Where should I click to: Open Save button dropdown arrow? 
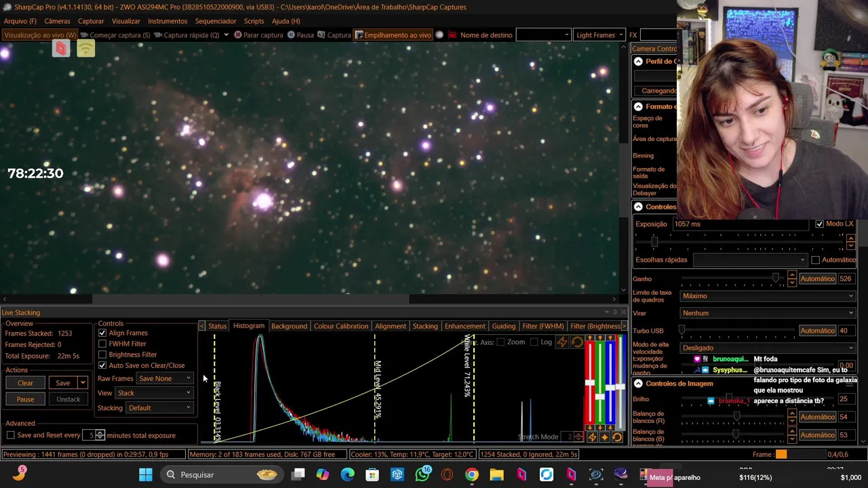[x=83, y=383]
